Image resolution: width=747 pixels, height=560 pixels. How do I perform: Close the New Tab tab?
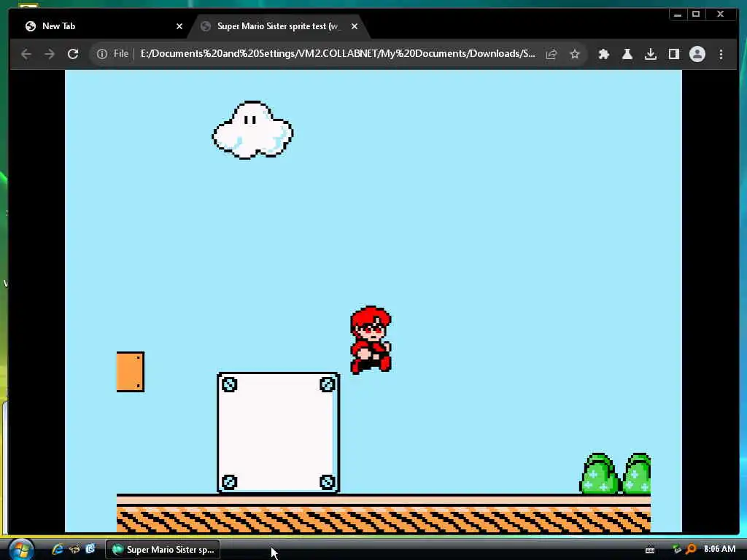pos(179,26)
